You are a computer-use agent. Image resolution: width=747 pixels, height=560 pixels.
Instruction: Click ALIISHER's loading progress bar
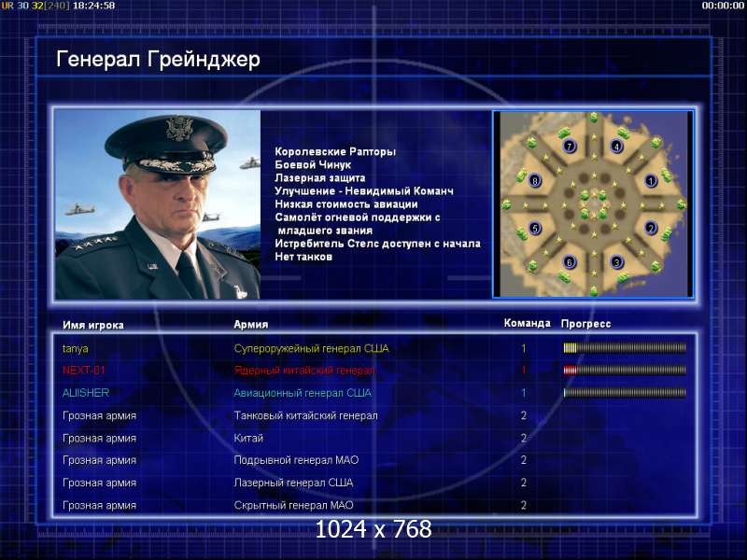coord(625,393)
